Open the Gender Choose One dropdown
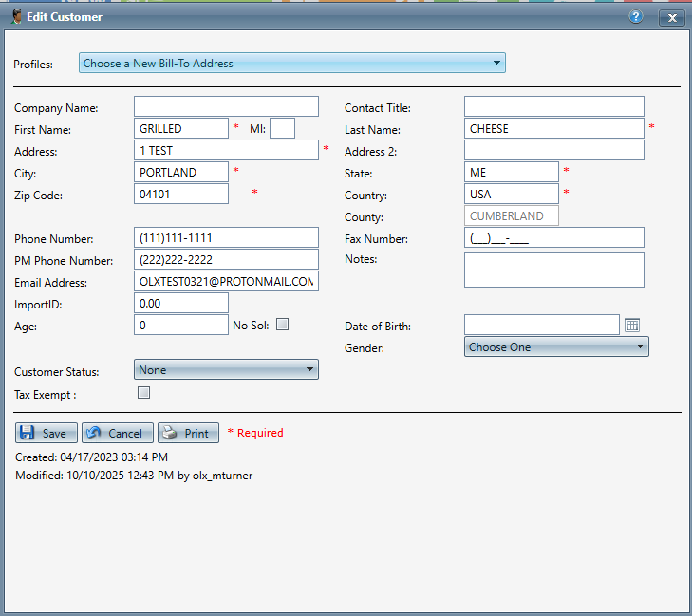Viewport: 692px width, 616px height. [x=556, y=347]
